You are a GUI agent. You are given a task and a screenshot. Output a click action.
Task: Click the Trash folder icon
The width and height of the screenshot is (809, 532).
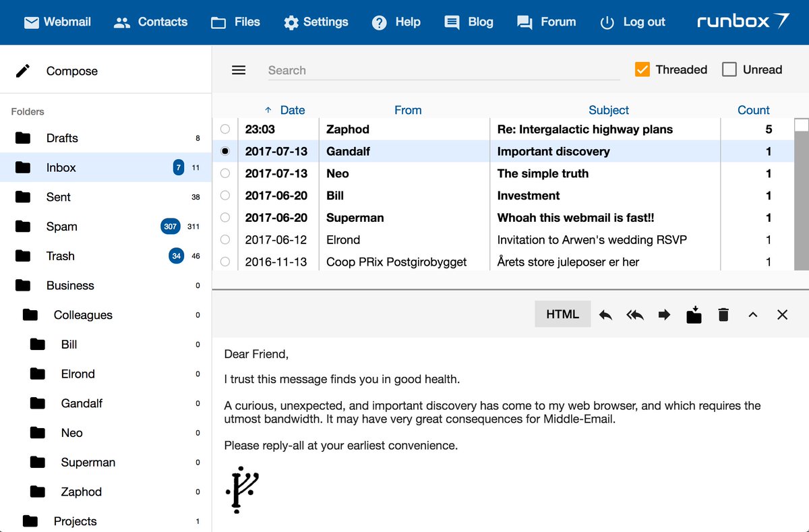(23, 256)
